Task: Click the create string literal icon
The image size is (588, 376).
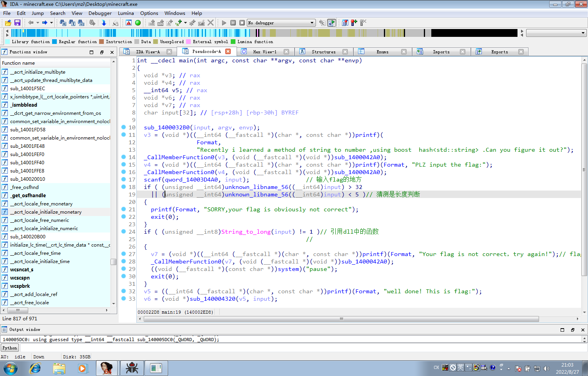Action: 170,23
